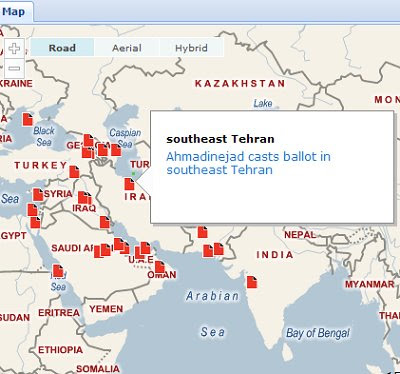
Task: Click the document marker in Turkey
Action: click(74, 172)
